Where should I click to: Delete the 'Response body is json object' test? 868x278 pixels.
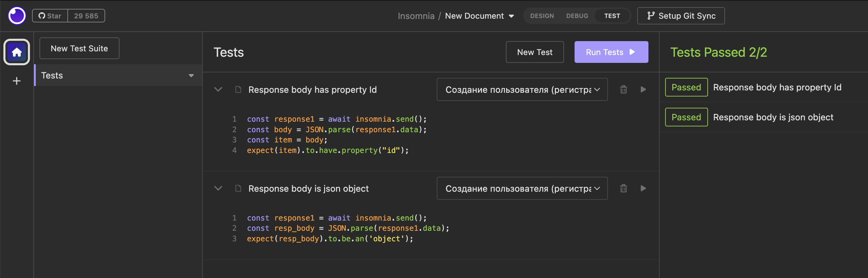coord(623,188)
